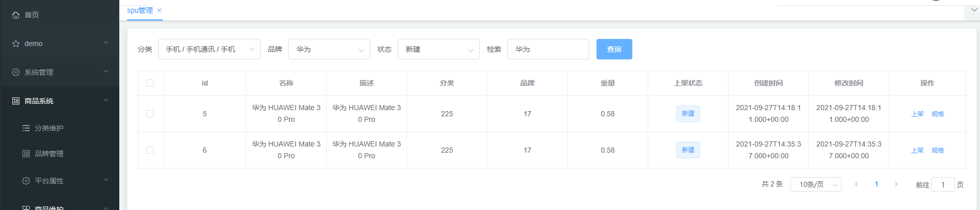Viewport: 980px width, 210px height.
Task: Open the 10条/页 page size dropdown
Action: [x=816, y=184]
